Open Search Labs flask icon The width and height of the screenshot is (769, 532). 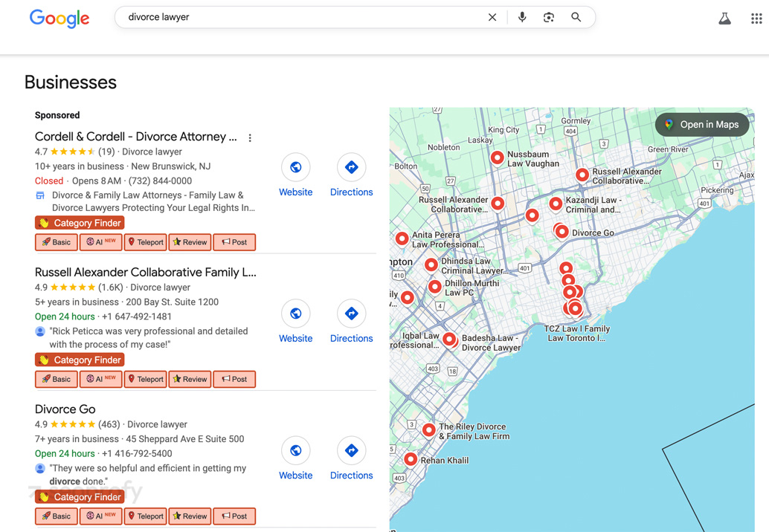[x=725, y=19]
